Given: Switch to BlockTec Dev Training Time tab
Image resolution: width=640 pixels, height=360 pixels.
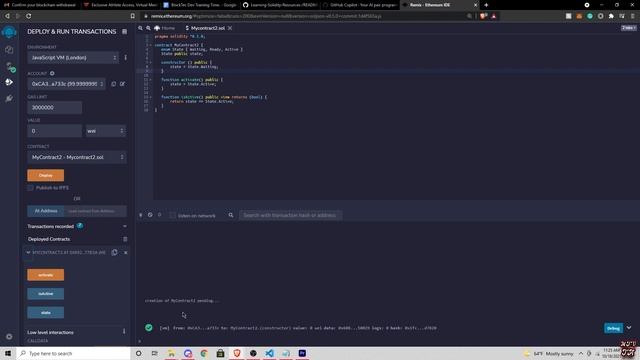Looking at the screenshot, I should click(x=200, y=5).
